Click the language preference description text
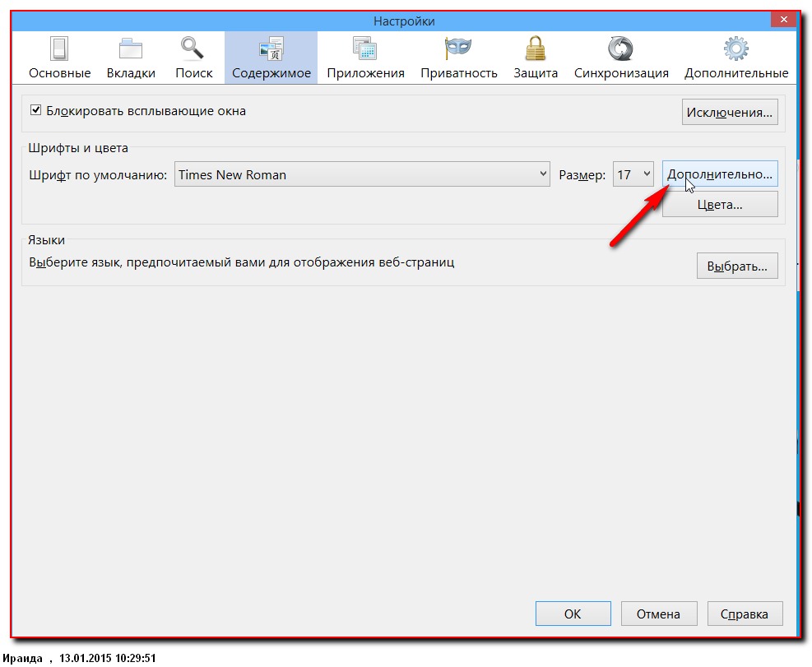The height and width of the screenshot is (667, 812). [x=241, y=262]
